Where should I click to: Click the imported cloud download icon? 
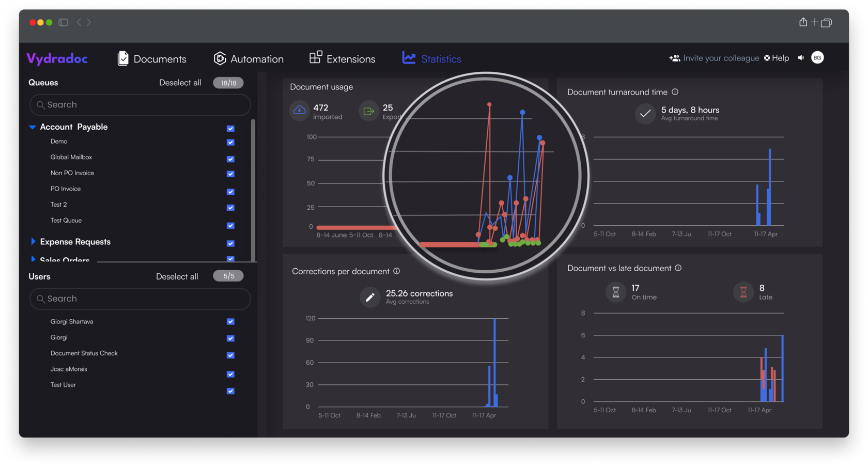point(300,111)
